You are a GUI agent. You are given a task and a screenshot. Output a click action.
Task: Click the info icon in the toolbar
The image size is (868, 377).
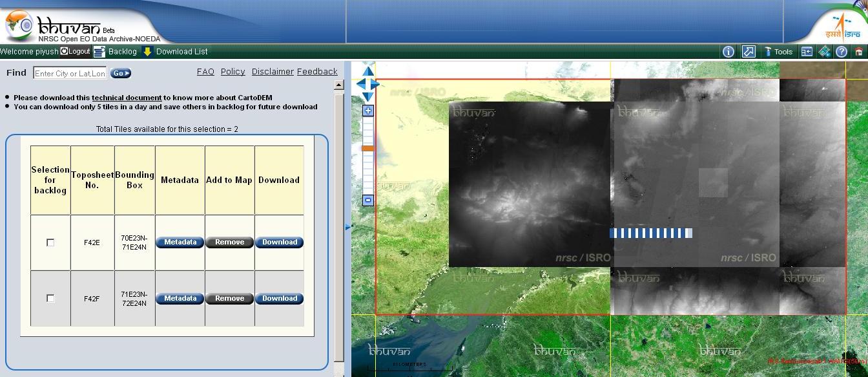pos(728,52)
